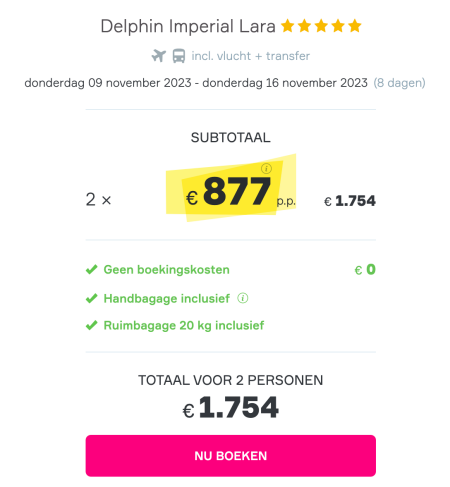The width and height of the screenshot is (450, 487).
Task: Click checkmark beside Ruimbagage 20 kg
Action: tap(91, 325)
